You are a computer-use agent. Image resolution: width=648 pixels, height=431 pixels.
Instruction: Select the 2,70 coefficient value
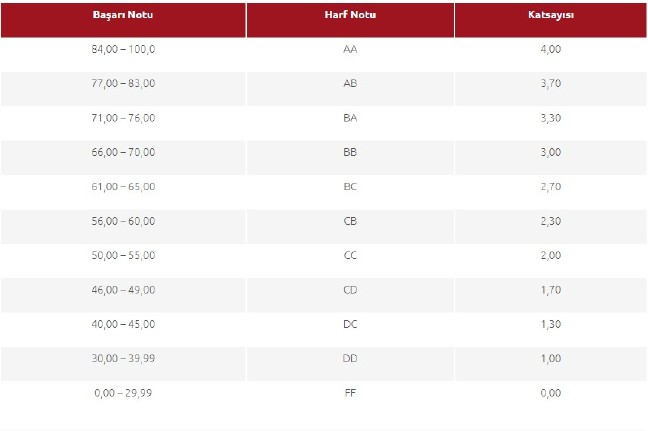[x=551, y=187]
